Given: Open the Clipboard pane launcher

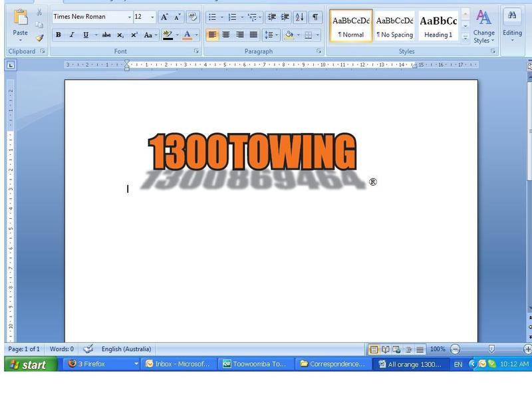Looking at the screenshot, I should [43, 51].
